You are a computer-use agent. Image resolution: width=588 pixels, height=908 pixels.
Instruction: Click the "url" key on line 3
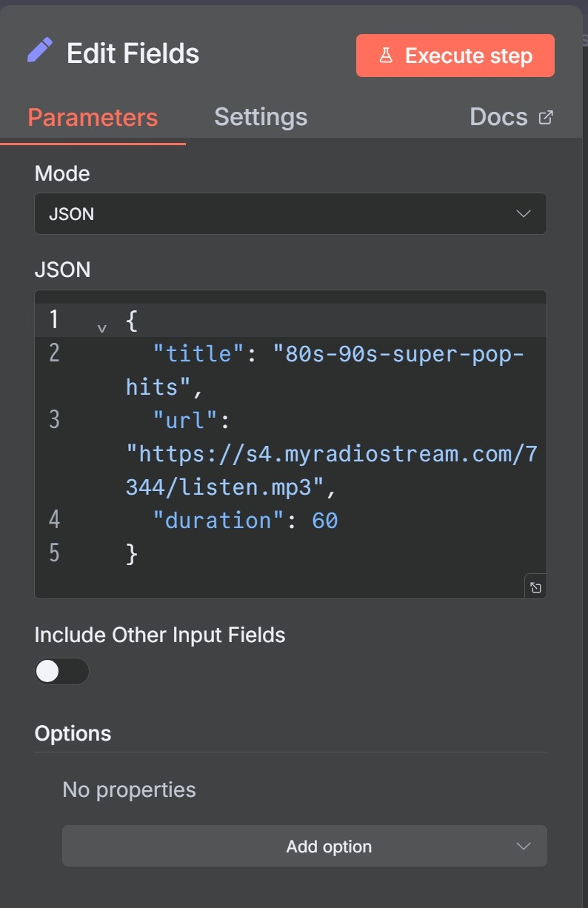[x=186, y=421]
